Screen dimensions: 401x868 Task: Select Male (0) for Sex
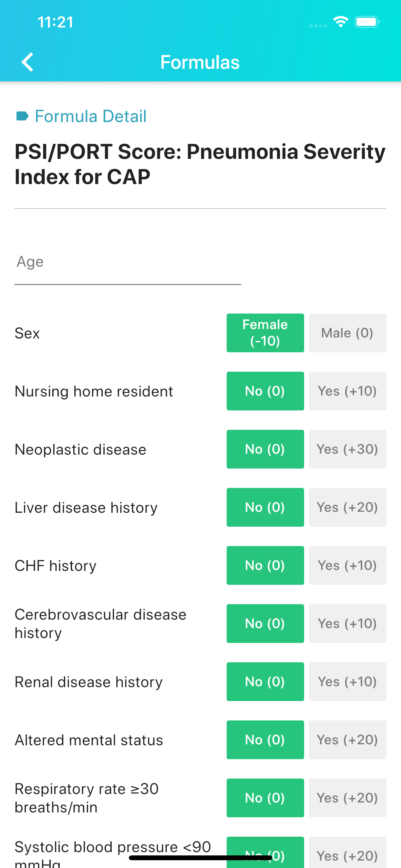(347, 333)
